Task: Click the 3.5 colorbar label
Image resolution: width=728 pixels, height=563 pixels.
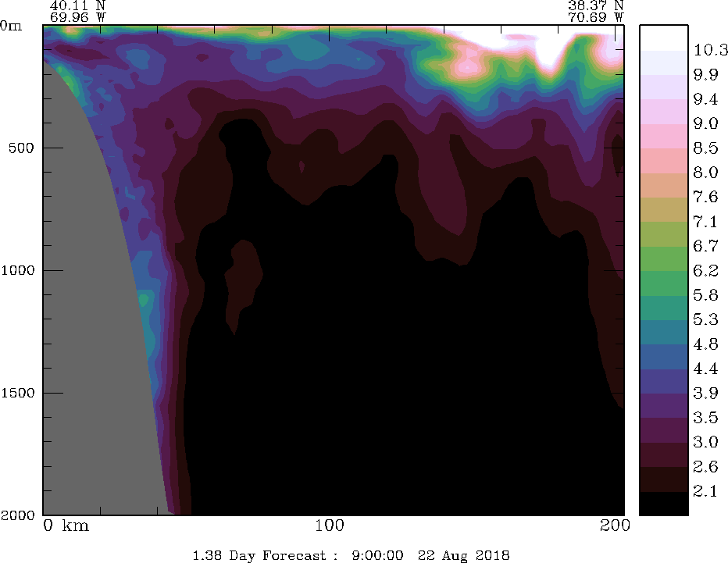Action: 705,418
